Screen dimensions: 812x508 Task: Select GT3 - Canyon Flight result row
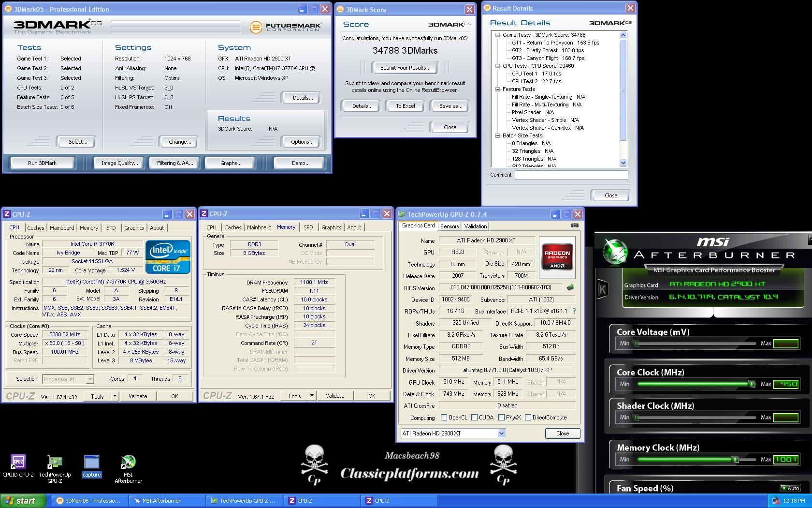point(548,58)
